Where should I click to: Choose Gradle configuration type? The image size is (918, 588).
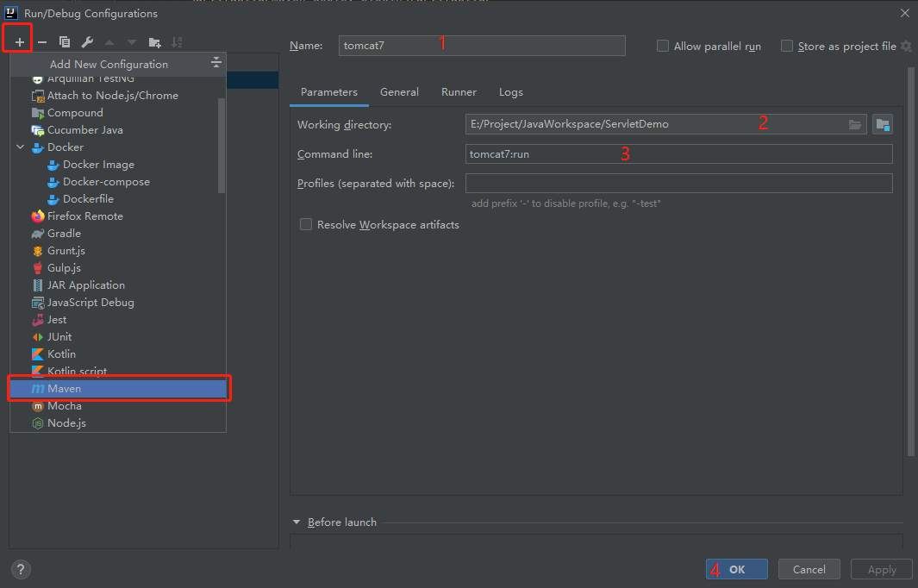coord(118,233)
